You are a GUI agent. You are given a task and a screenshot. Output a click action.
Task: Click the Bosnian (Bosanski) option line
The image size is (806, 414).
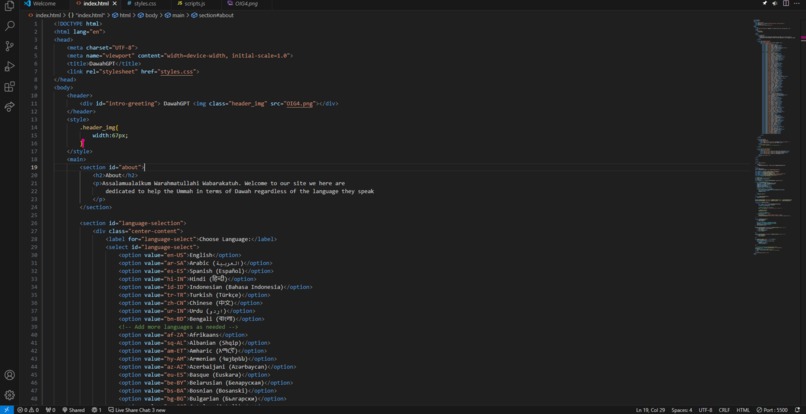pos(195,391)
